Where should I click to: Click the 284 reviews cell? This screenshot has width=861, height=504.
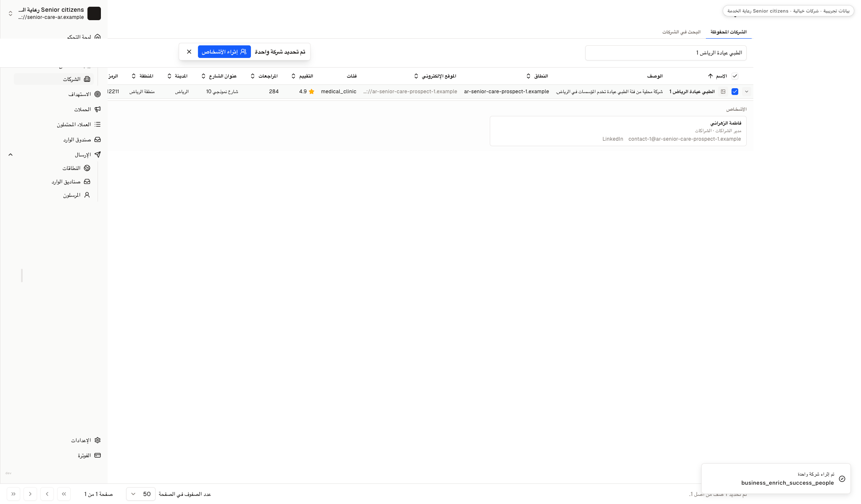(274, 92)
